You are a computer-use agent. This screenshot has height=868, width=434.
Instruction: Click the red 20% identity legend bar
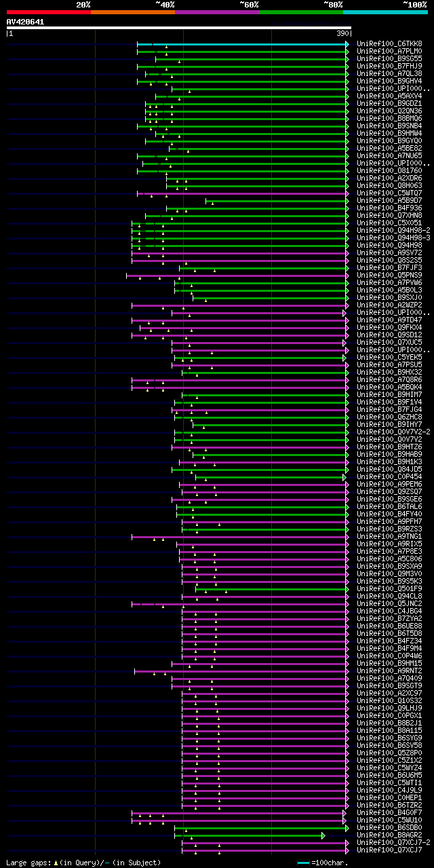49,12
